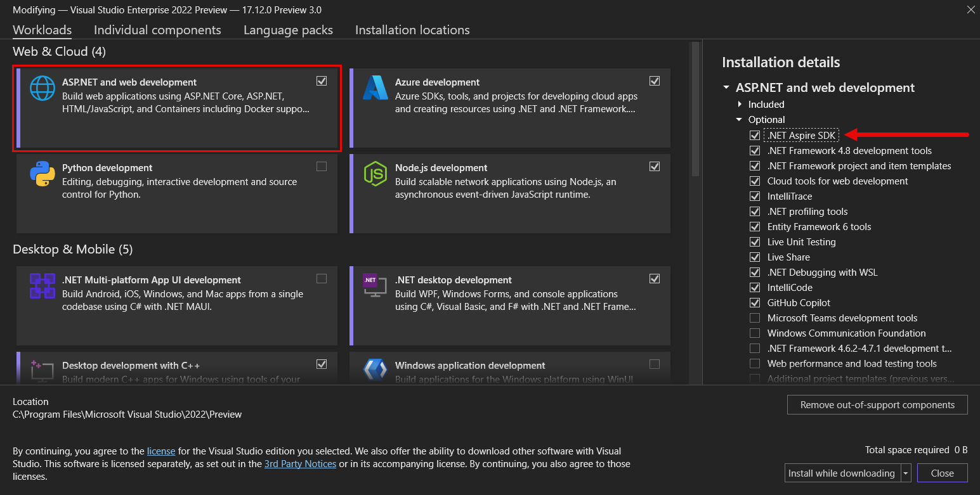Enable Web performance and load testing tools
Screen dimensions: 980x495
[755, 364]
